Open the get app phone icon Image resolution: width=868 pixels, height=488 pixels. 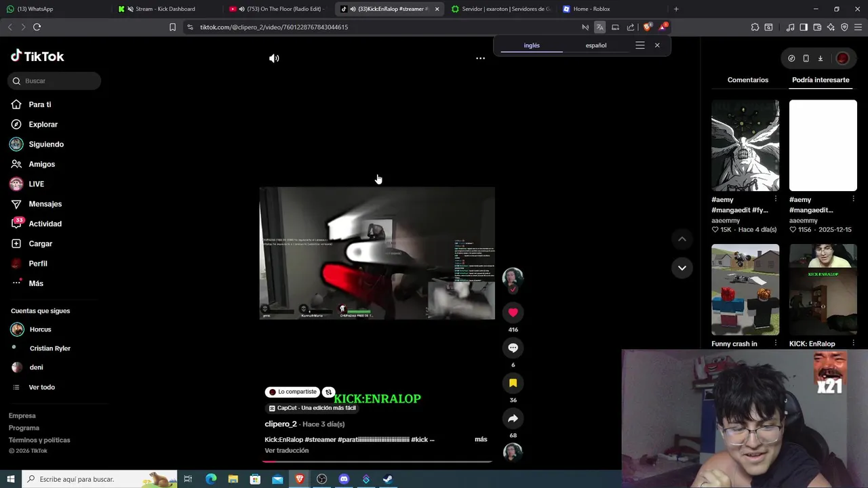(x=806, y=58)
